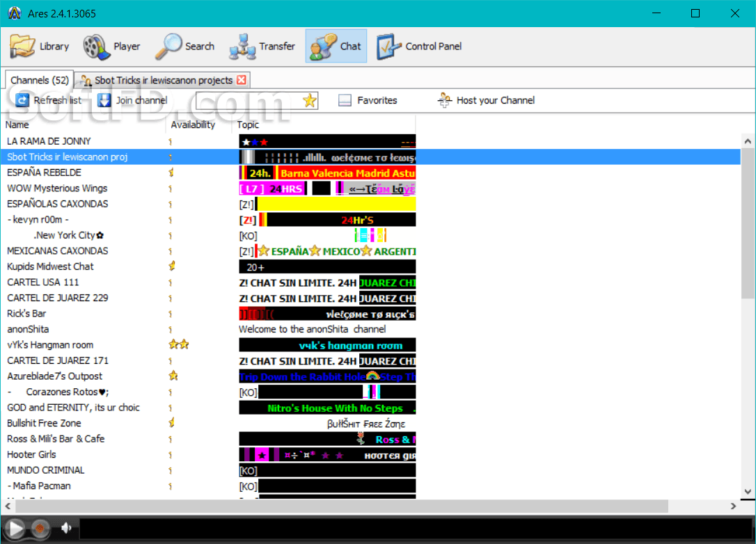
Task: Click the availability icon for ESPAÑA REBELDE
Action: 171,172
